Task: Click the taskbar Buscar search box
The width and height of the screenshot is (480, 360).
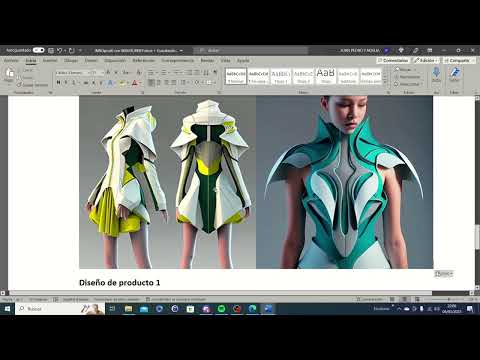Action: [60, 309]
